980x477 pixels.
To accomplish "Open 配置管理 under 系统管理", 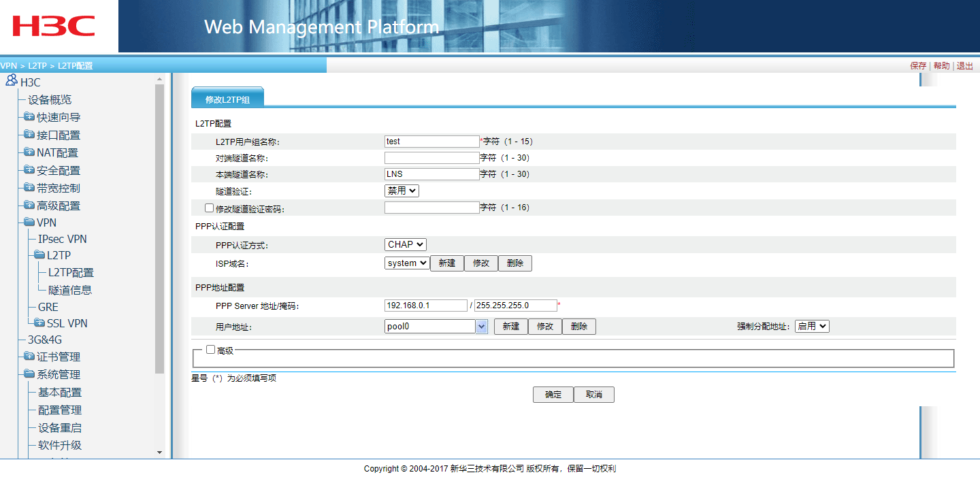I will click(60, 410).
